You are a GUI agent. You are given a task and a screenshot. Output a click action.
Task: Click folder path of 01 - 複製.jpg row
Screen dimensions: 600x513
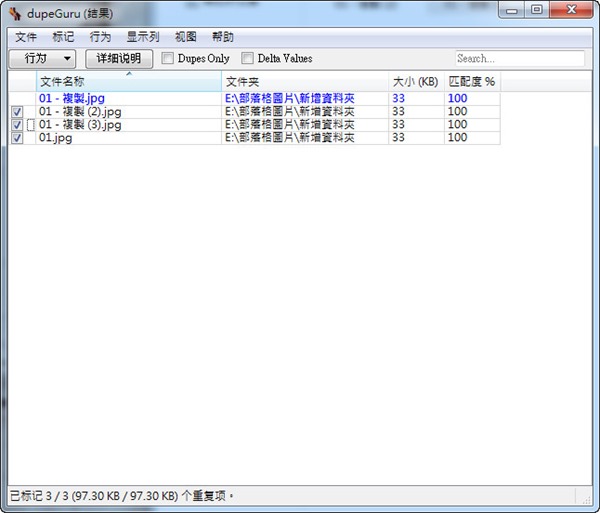(290, 98)
